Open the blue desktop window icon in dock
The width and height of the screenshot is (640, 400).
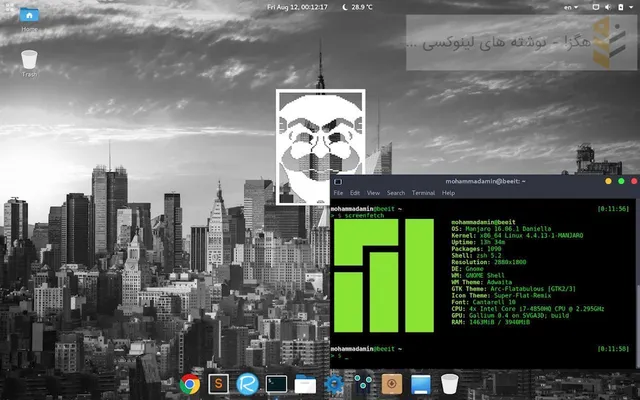(x=421, y=384)
